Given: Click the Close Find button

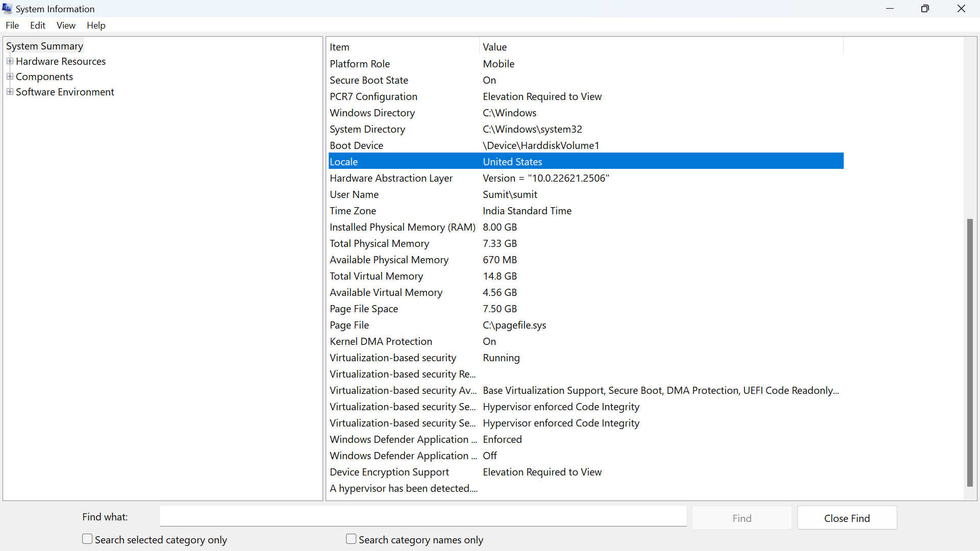Looking at the screenshot, I should click(x=847, y=518).
